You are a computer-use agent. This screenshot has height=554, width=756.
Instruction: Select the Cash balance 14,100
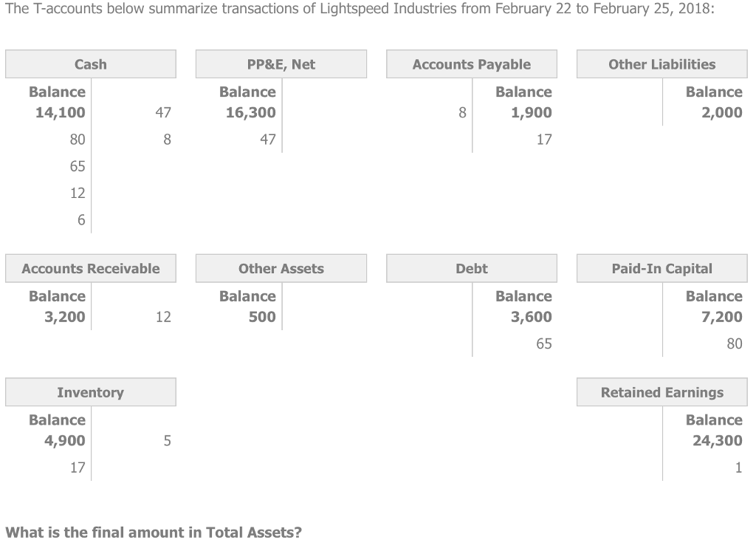tap(61, 112)
